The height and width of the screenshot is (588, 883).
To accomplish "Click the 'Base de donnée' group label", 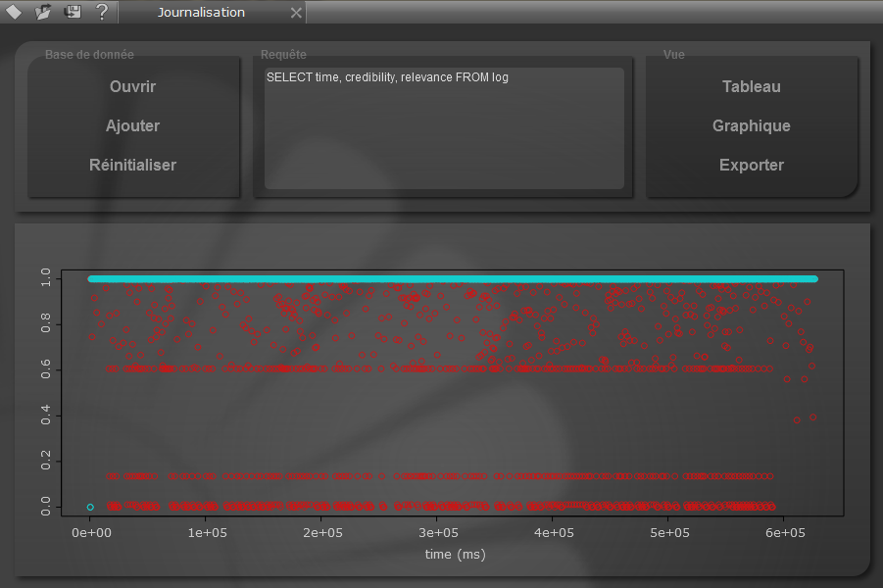I will (89, 55).
